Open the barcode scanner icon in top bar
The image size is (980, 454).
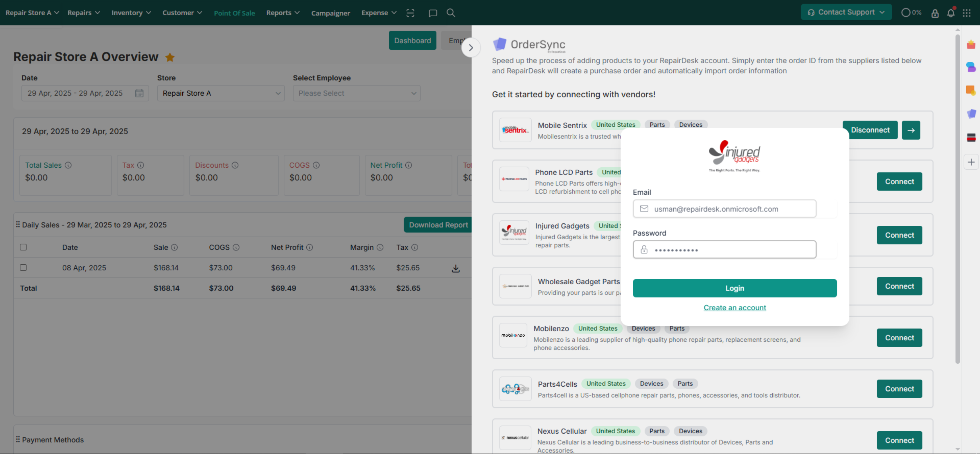[410, 13]
